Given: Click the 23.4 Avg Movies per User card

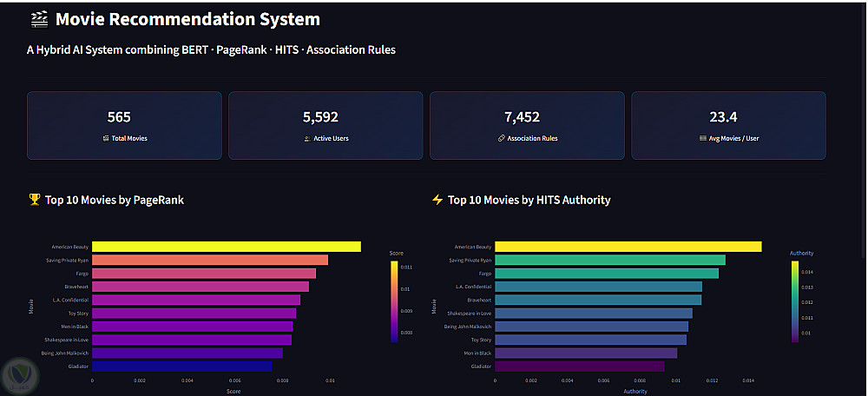Looking at the screenshot, I should point(728,126).
